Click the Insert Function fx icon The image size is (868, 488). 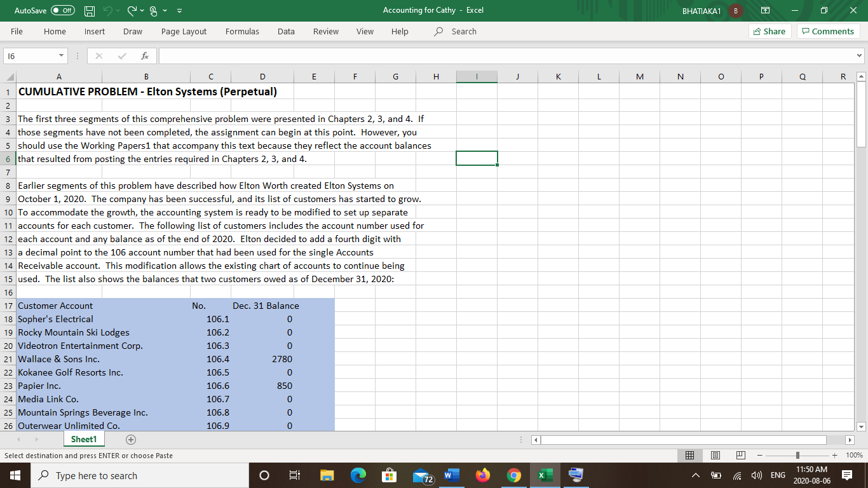click(145, 57)
